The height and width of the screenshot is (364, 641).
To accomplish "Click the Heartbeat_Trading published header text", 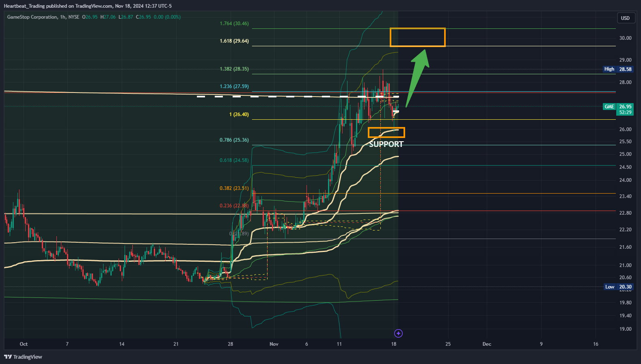I will tap(88, 6).
